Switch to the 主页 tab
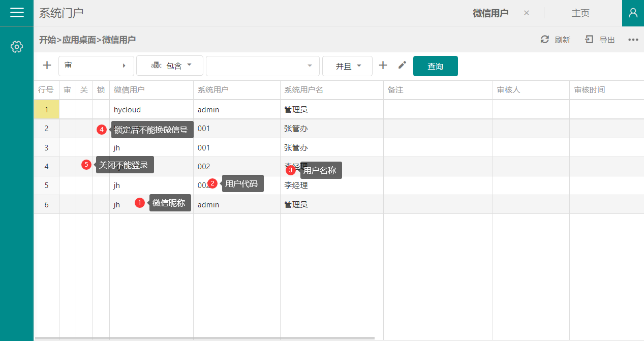 [580, 13]
